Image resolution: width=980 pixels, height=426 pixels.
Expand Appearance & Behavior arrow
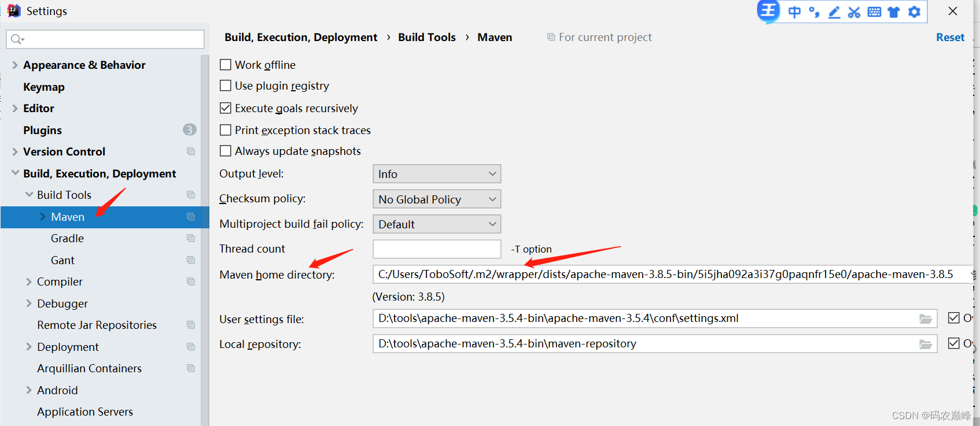point(15,65)
